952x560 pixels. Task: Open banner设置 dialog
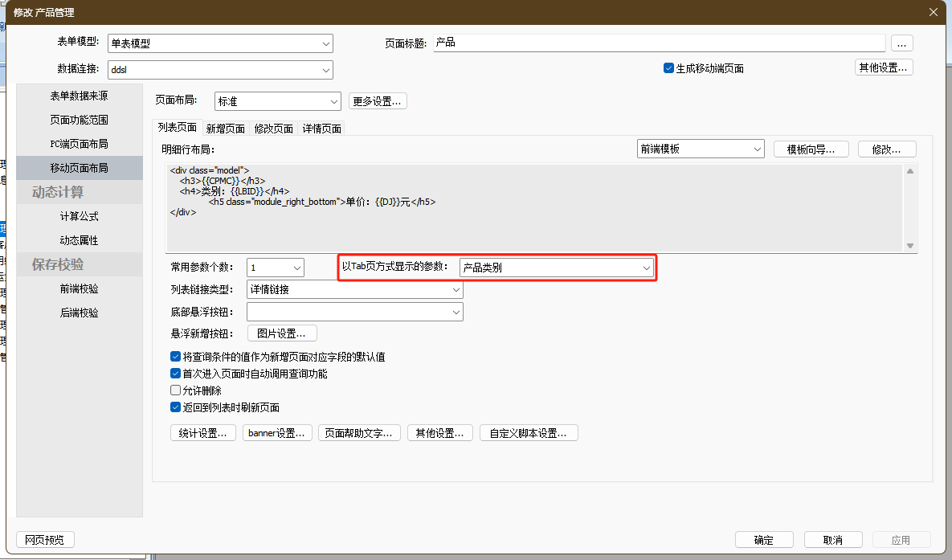click(277, 433)
